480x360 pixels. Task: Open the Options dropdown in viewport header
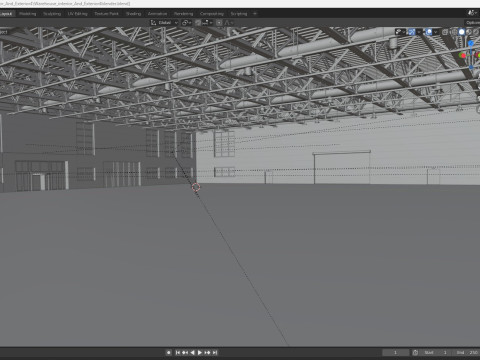[473, 23]
